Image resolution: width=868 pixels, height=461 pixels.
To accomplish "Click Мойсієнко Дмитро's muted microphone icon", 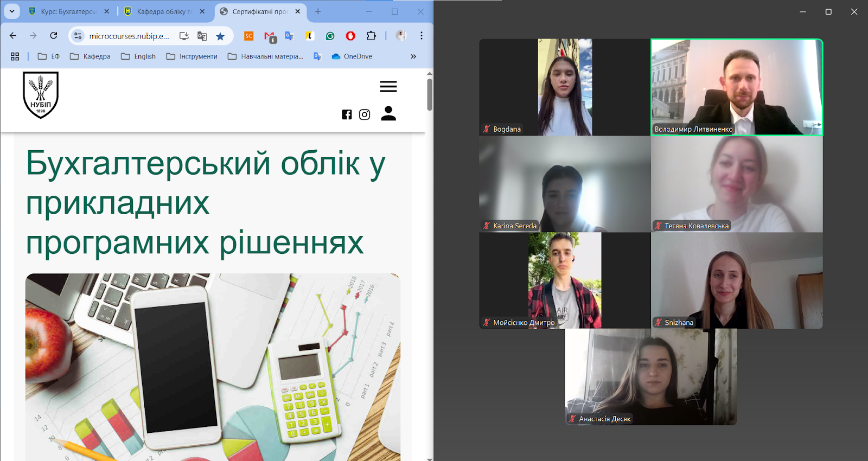I will click(x=487, y=322).
